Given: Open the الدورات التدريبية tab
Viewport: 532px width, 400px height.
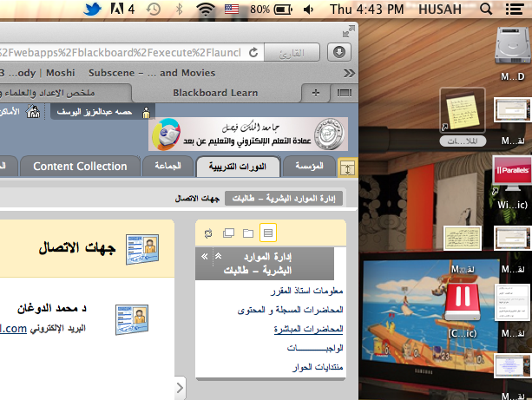Looking at the screenshot, I should 238,167.
